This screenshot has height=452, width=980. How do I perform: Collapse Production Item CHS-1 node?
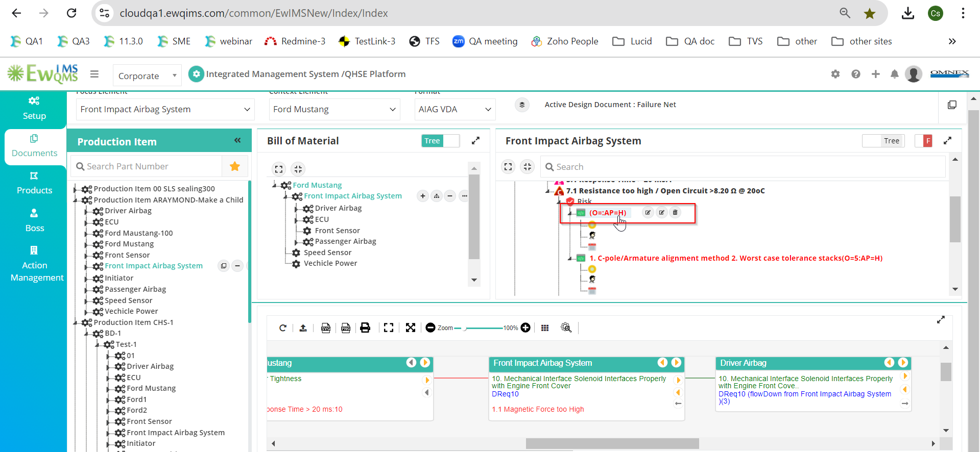coord(75,322)
